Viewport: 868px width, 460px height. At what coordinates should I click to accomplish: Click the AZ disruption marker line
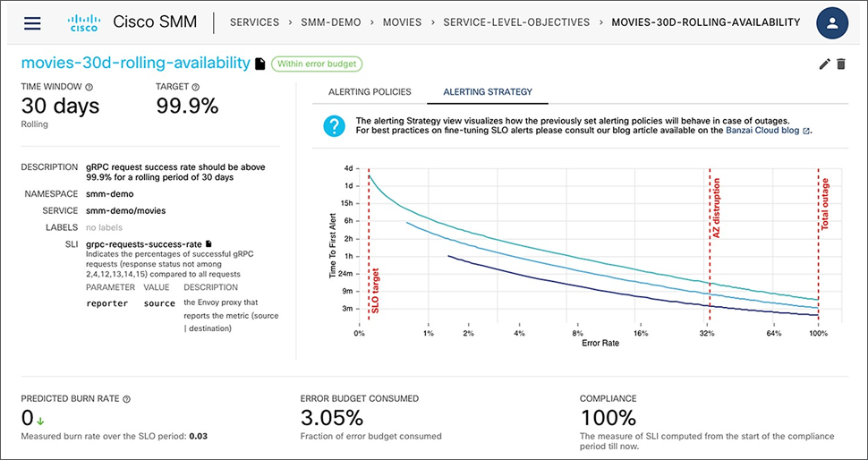click(x=710, y=244)
